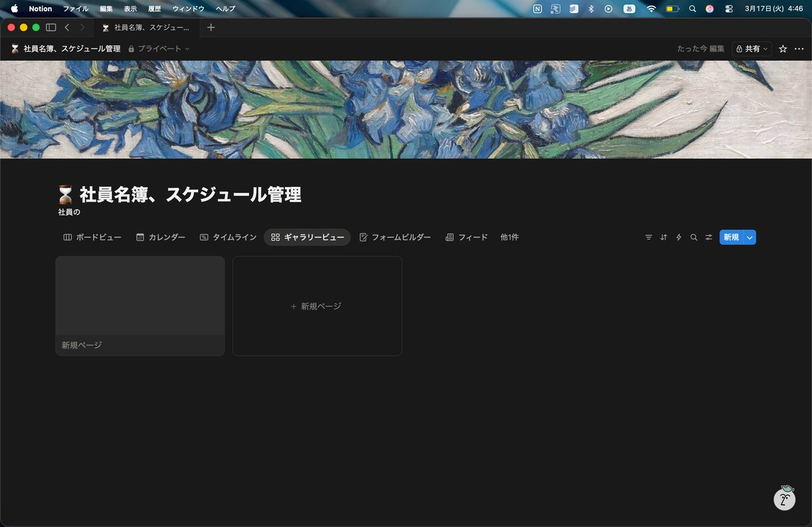This screenshot has width=812, height=527.
Task: Open Bluetooth status in the menu bar
Action: [x=590, y=9]
